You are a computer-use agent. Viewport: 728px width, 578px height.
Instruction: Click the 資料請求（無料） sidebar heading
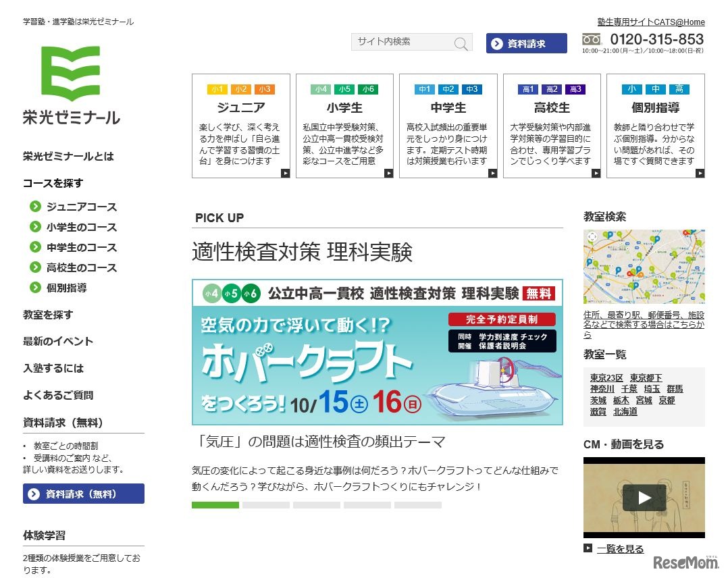(63, 423)
